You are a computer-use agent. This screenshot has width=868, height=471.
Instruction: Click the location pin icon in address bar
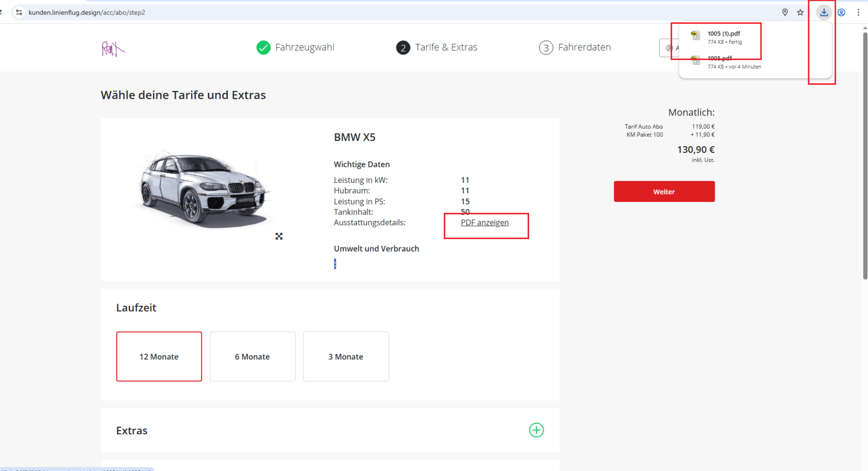pyautogui.click(x=785, y=12)
